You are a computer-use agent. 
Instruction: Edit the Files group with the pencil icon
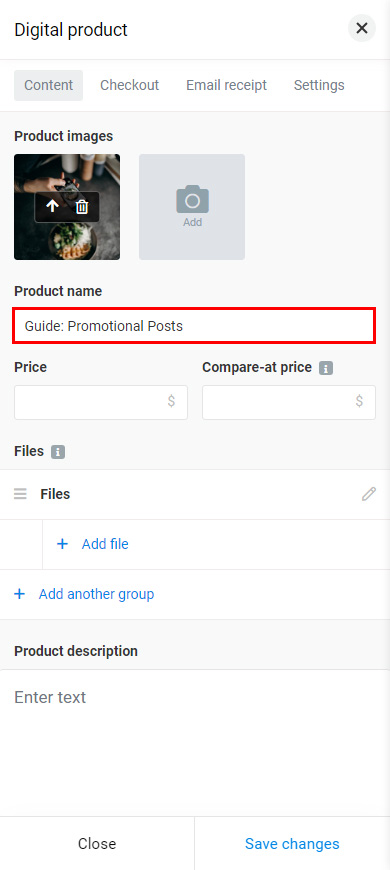coord(369,494)
